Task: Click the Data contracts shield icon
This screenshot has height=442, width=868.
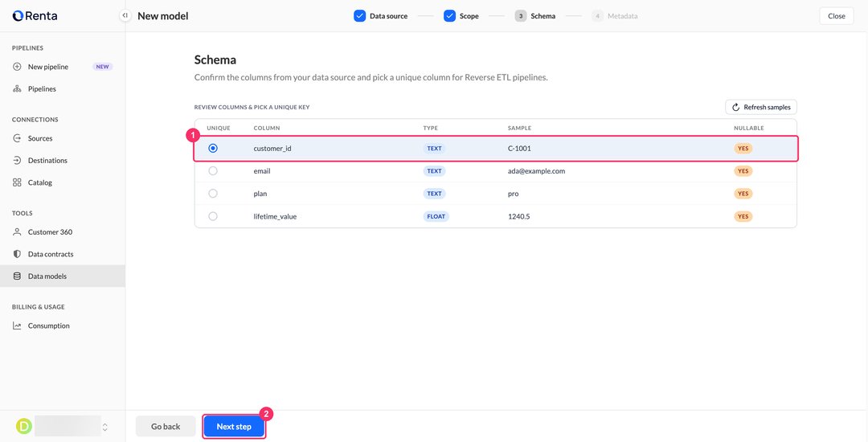Action: pyautogui.click(x=17, y=255)
